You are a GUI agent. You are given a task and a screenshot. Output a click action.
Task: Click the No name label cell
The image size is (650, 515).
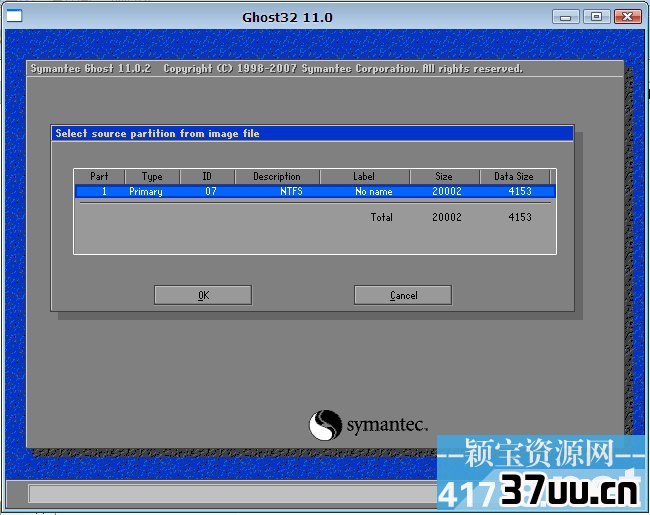point(374,191)
